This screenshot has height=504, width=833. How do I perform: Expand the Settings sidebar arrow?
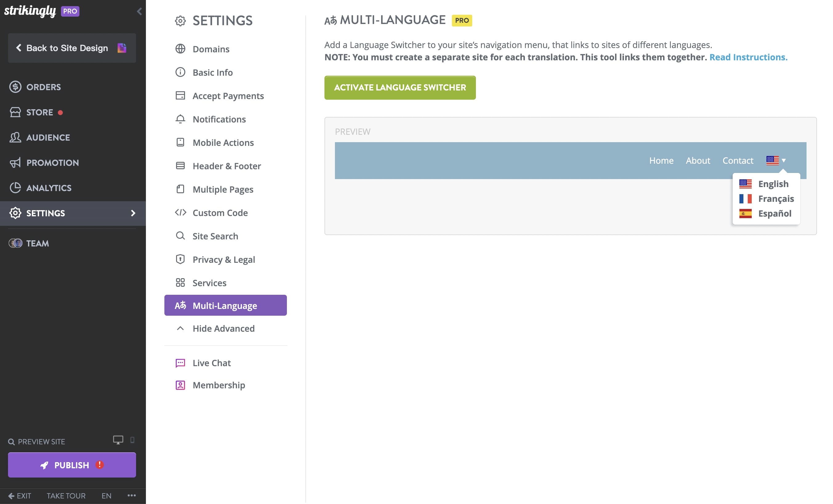tap(133, 213)
